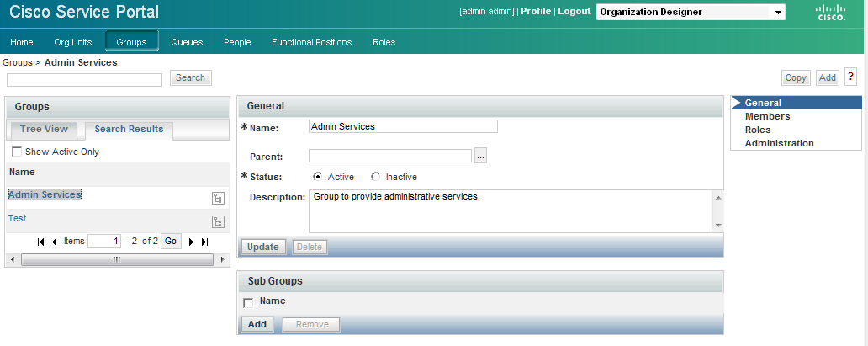The image size is (868, 346).
Task: Go to first page of group results
Action: pyautogui.click(x=41, y=242)
